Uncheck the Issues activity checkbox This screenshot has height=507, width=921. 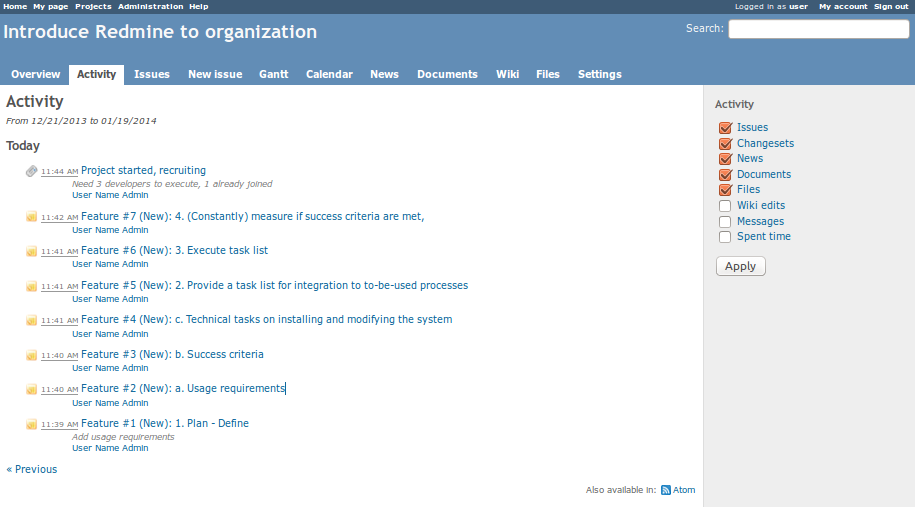725,128
